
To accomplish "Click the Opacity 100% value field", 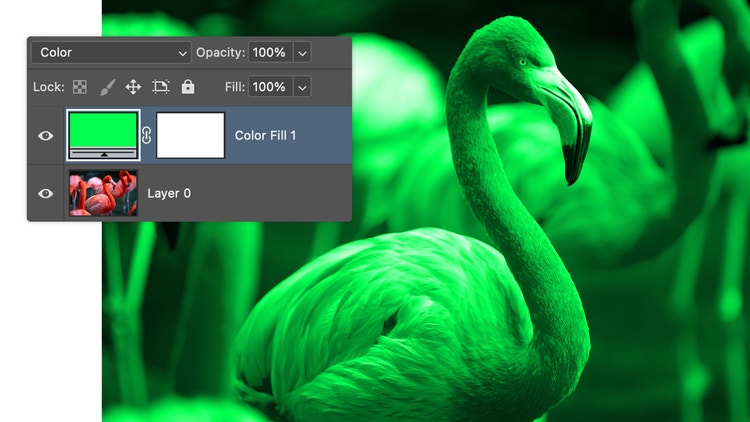I will [270, 53].
